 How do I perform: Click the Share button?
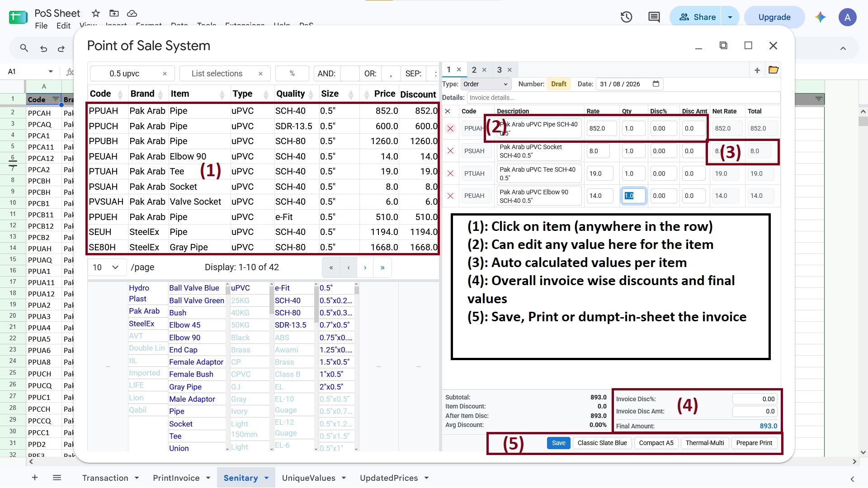pyautogui.click(x=697, y=17)
